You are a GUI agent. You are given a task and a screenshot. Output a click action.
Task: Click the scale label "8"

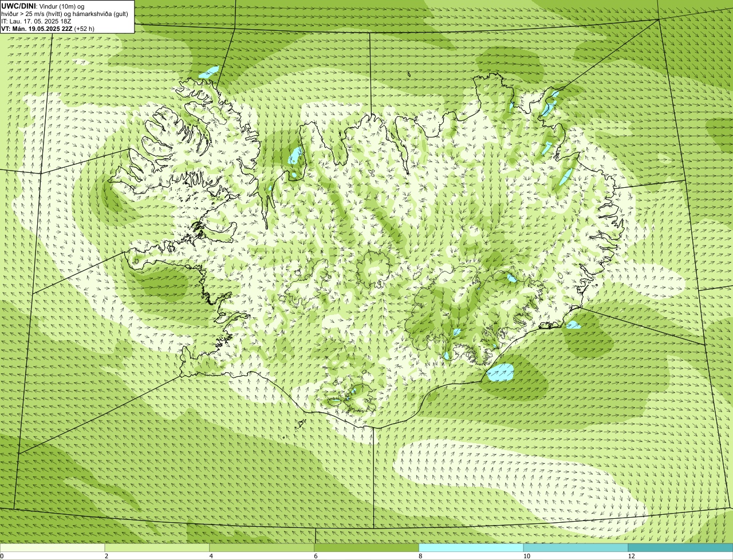click(x=420, y=556)
